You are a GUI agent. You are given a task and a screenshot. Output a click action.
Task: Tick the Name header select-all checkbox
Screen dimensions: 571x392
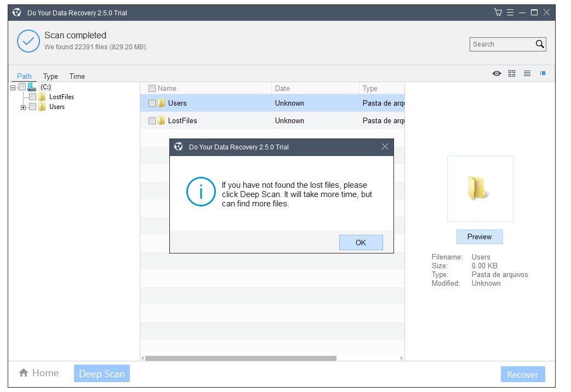click(152, 89)
